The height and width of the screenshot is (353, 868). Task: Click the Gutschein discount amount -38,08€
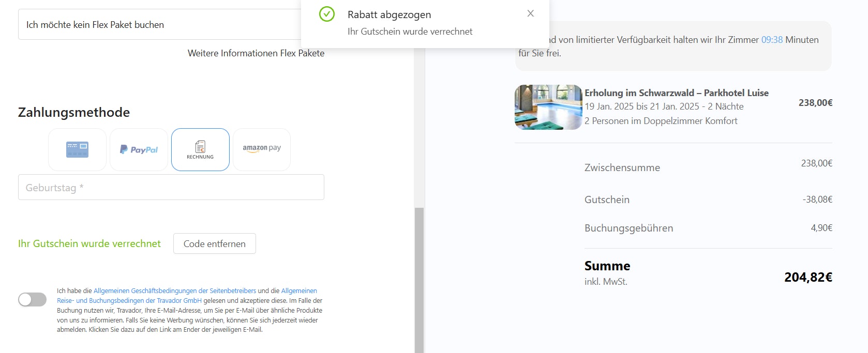[817, 199]
